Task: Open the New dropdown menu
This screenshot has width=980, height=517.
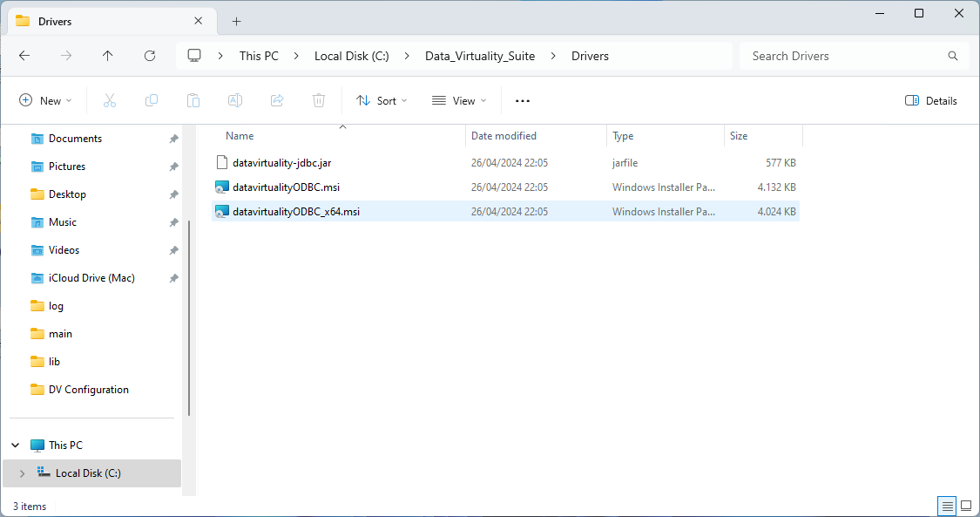Action: pos(46,101)
